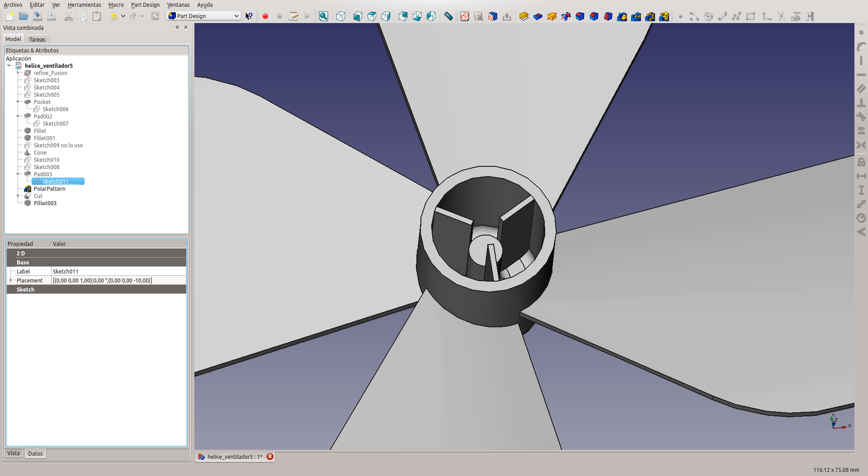This screenshot has height=476, width=868.
Task: Collapse the Pad002 tree node
Action: point(18,116)
